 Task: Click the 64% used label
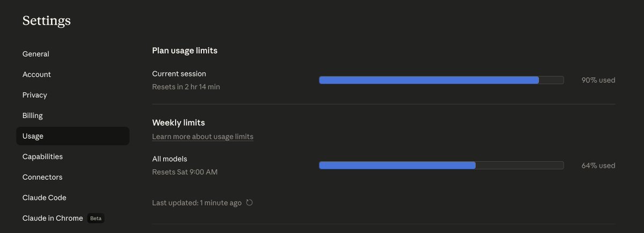[x=598, y=166]
